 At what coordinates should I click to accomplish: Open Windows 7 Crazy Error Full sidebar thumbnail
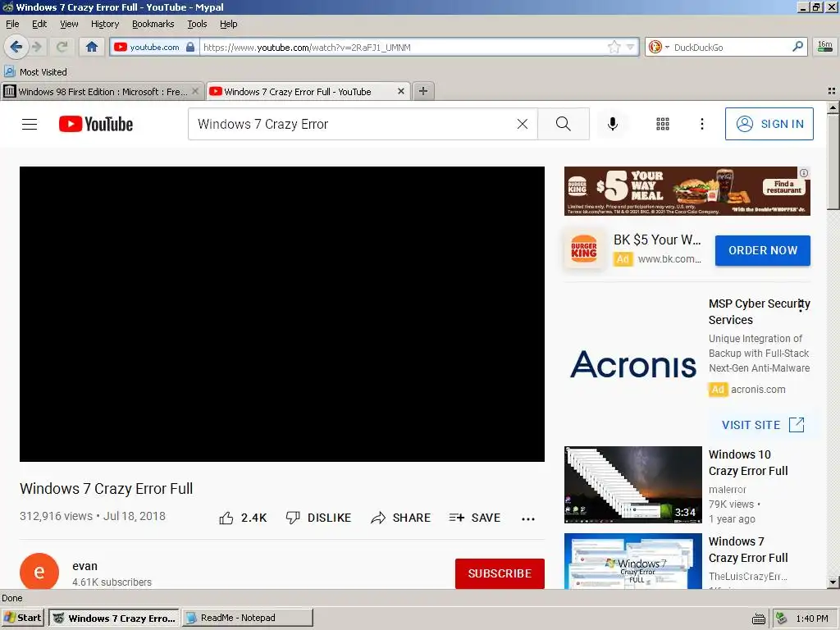632,561
